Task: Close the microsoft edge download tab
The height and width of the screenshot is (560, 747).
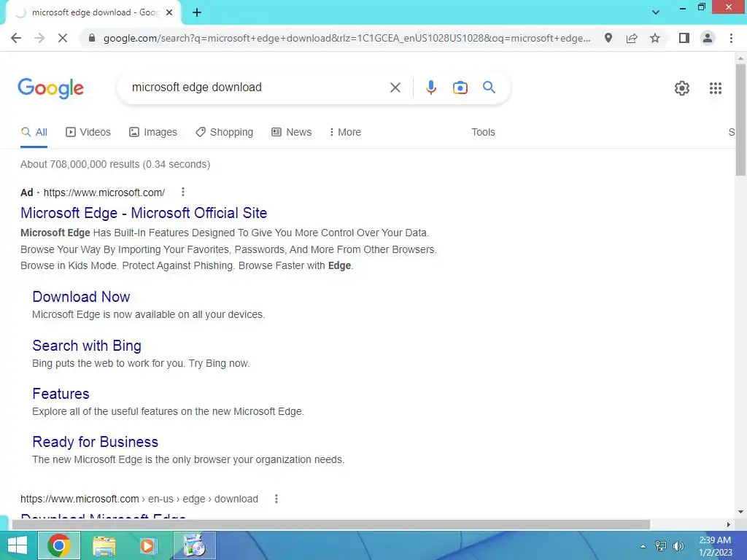Action: click(169, 13)
